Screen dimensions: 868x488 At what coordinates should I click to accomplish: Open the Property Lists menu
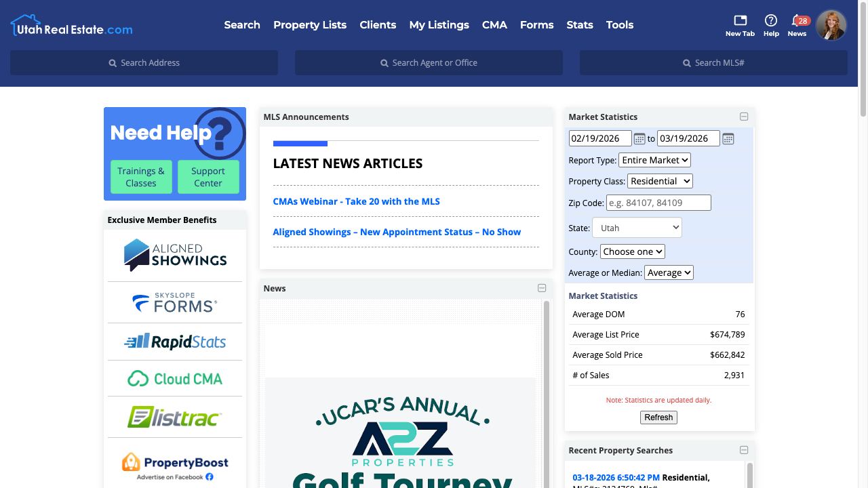pyautogui.click(x=310, y=25)
